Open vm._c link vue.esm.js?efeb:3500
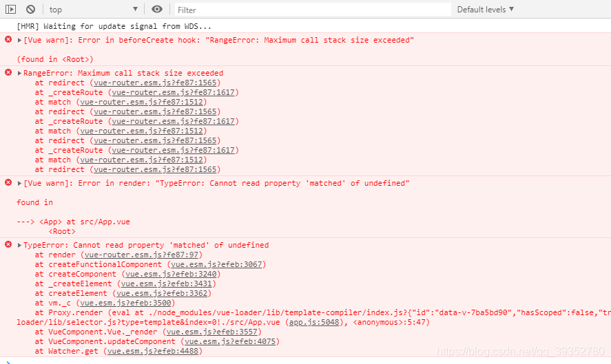 [x=125, y=303]
